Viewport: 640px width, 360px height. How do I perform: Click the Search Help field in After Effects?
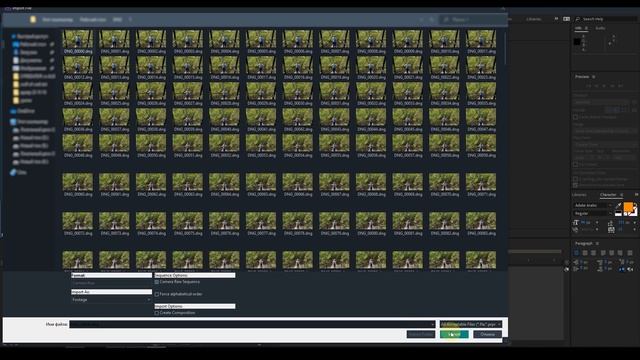(605, 19)
